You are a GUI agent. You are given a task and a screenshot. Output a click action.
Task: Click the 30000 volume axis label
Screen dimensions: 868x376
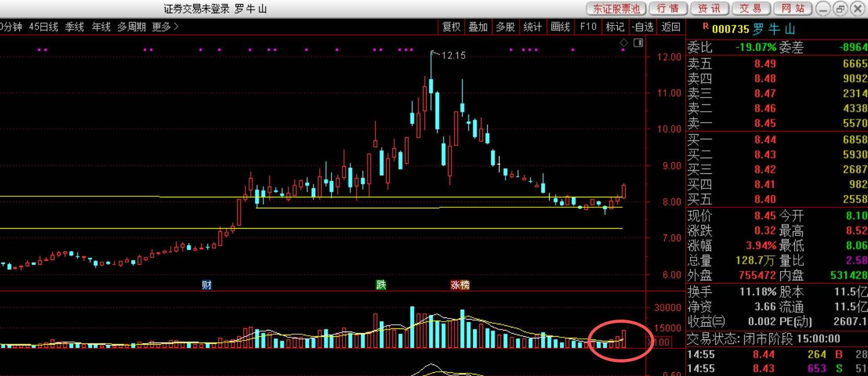(x=667, y=308)
